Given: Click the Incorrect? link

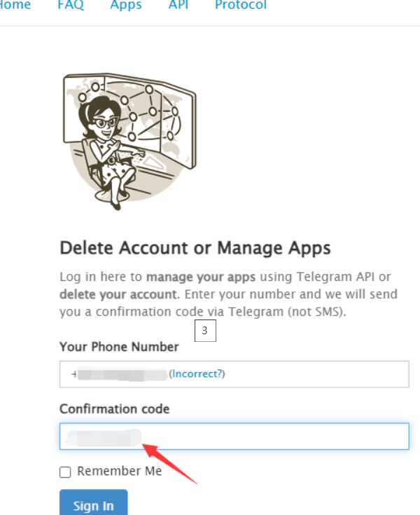Looking at the screenshot, I should (x=197, y=374).
